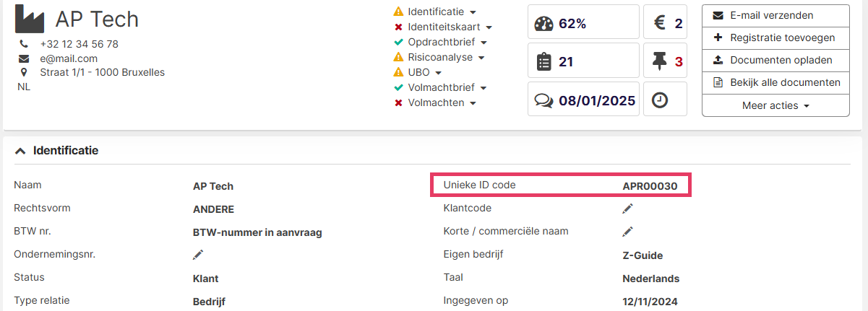
Task: Open the Risicoanalyse dropdown
Action: (481, 58)
